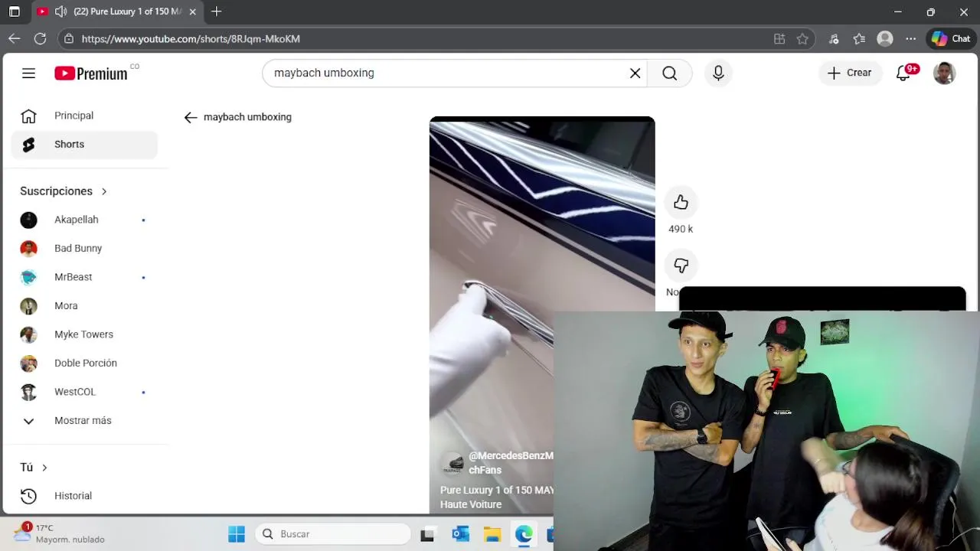The image size is (980, 551).
Task: Click the YouTube Premium logo
Action: coord(91,73)
